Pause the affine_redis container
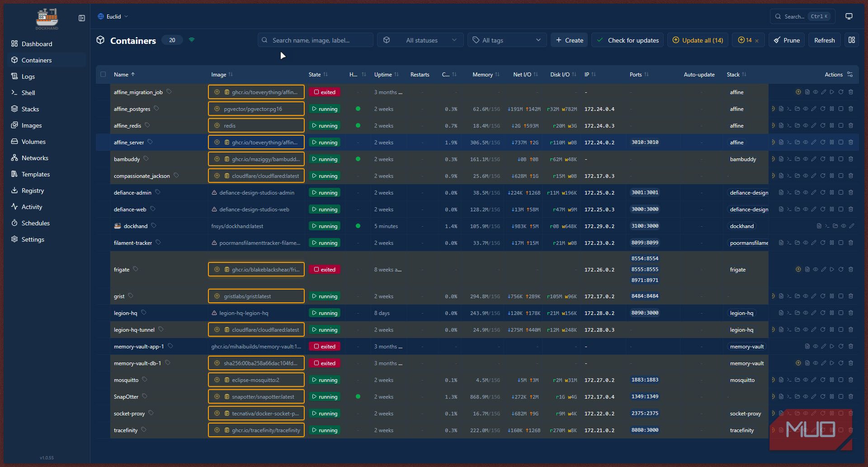 (832, 125)
